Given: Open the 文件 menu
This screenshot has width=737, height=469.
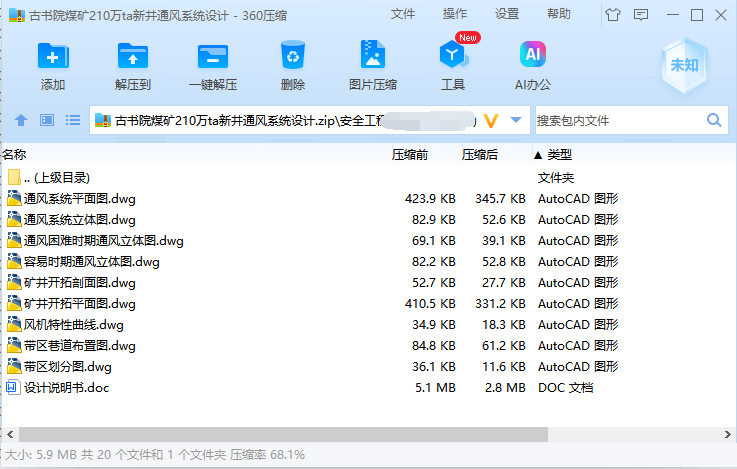Looking at the screenshot, I should [403, 14].
